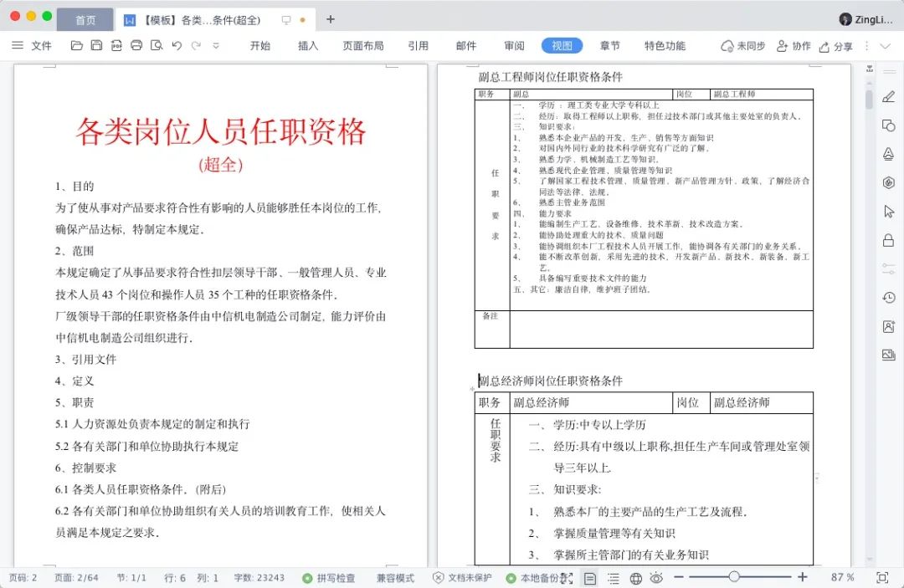Click the history clock icon in sidebar
The width and height of the screenshot is (904, 588).
pyautogui.click(x=888, y=298)
